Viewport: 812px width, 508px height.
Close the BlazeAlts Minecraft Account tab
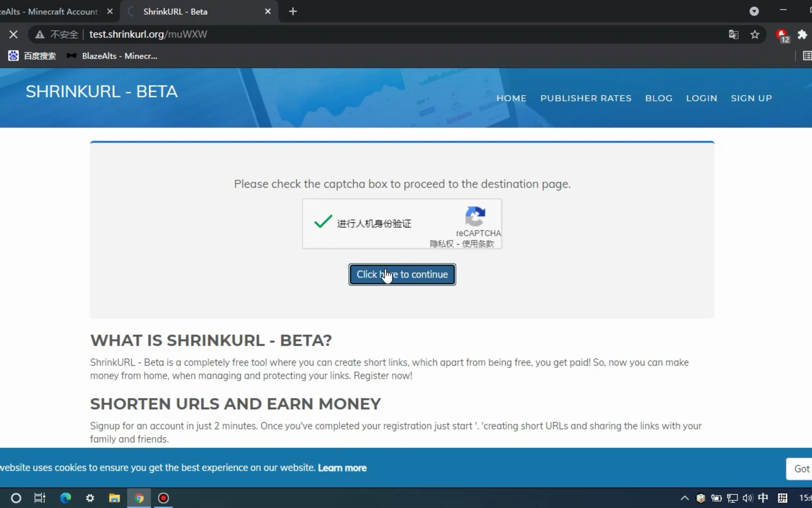pyautogui.click(x=110, y=12)
